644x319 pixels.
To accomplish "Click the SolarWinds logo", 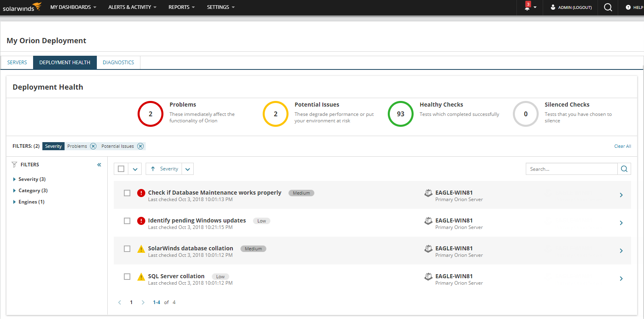I will [22, 7].
